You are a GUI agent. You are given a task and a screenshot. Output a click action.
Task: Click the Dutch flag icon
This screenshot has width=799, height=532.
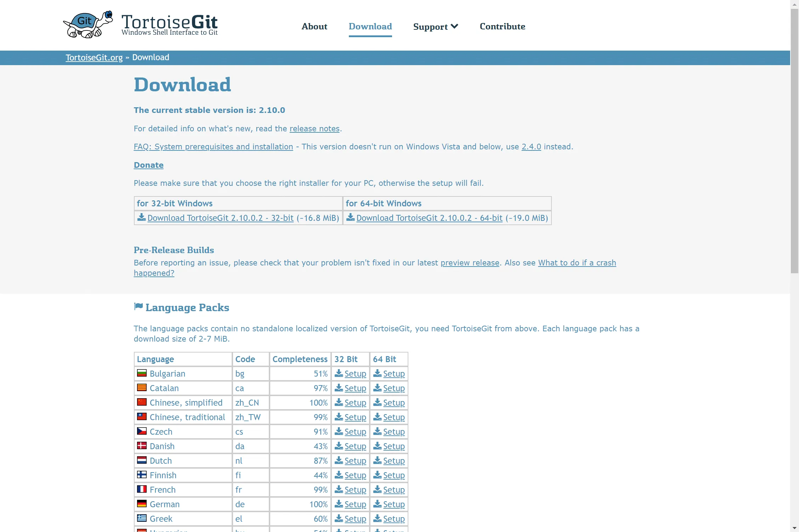pyautogui.click(x=142, y=460)
